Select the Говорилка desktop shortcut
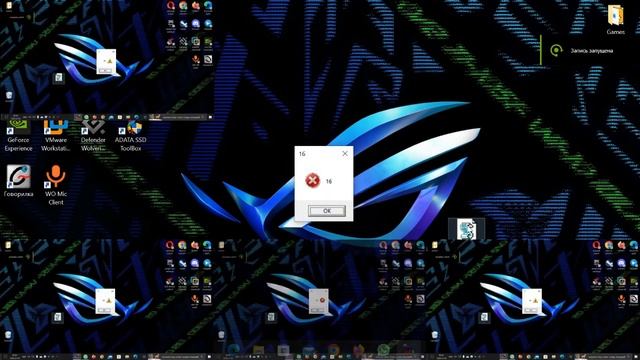Image resolution: width=640 pixels, height=360 pixels. (18, 181)
